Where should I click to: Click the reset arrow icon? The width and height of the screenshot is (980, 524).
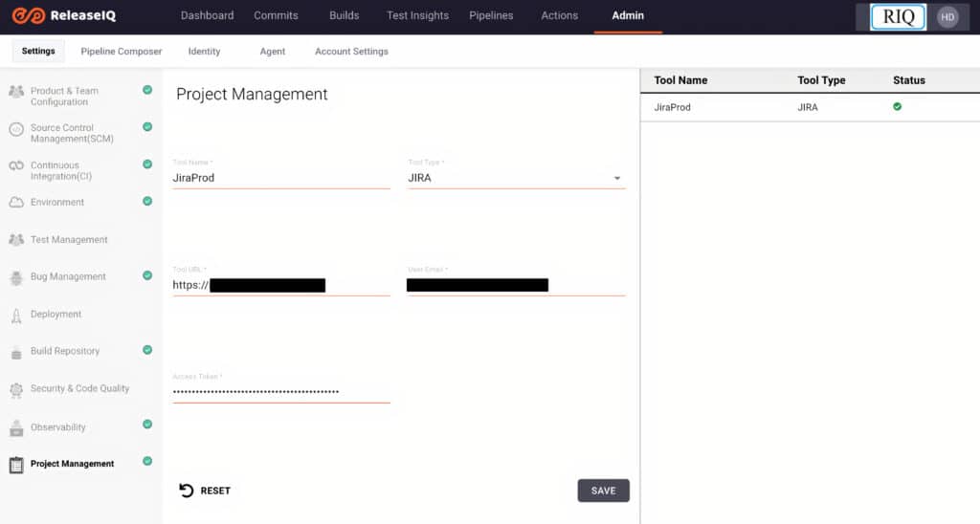coord(187,491)
